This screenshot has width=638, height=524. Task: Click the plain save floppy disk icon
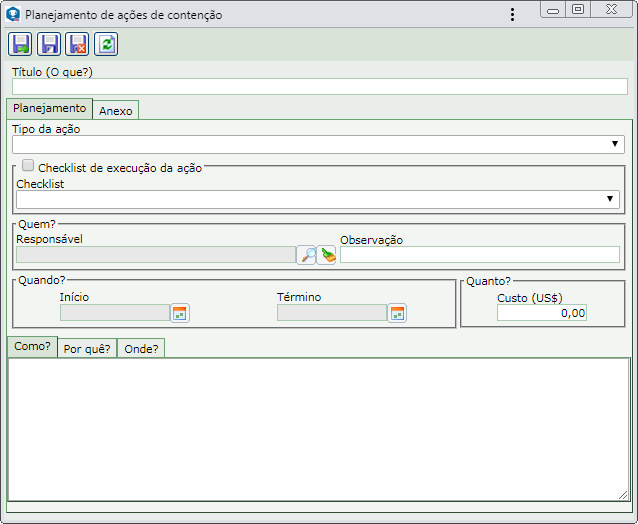point(49,44)
